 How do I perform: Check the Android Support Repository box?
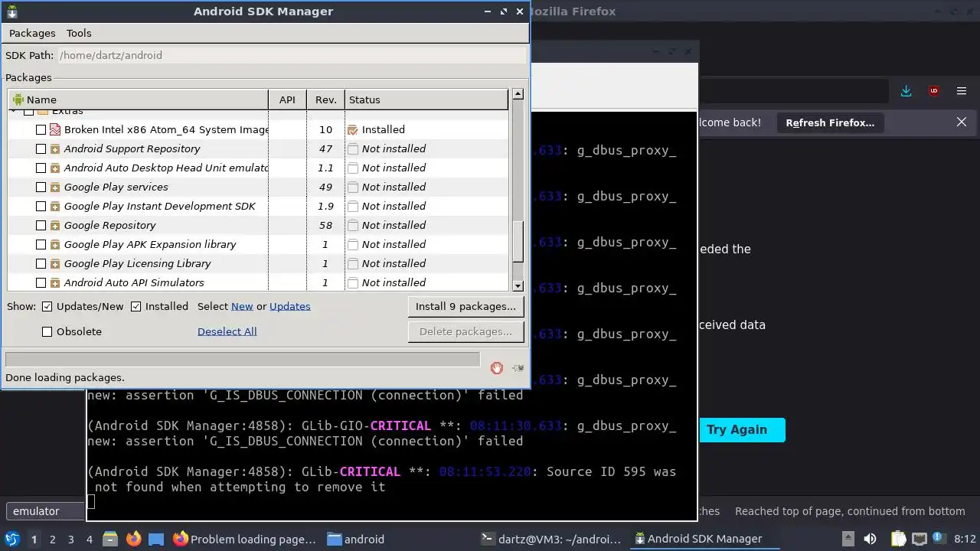click(x=41, y=149)
